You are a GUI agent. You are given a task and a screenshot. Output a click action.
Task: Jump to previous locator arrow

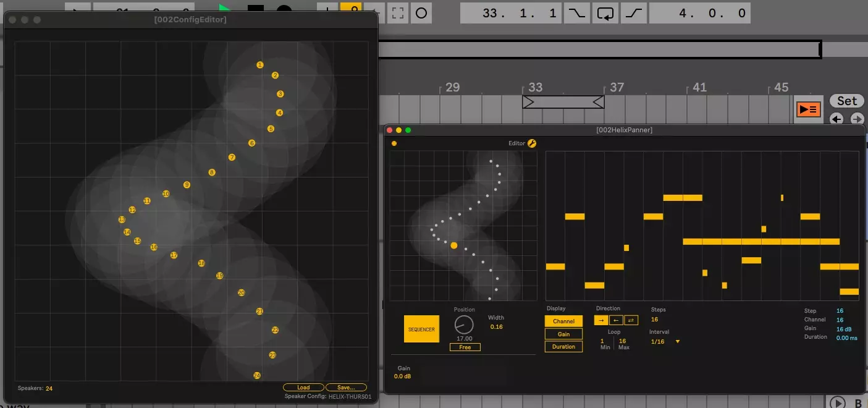click(x=836, y=119)
